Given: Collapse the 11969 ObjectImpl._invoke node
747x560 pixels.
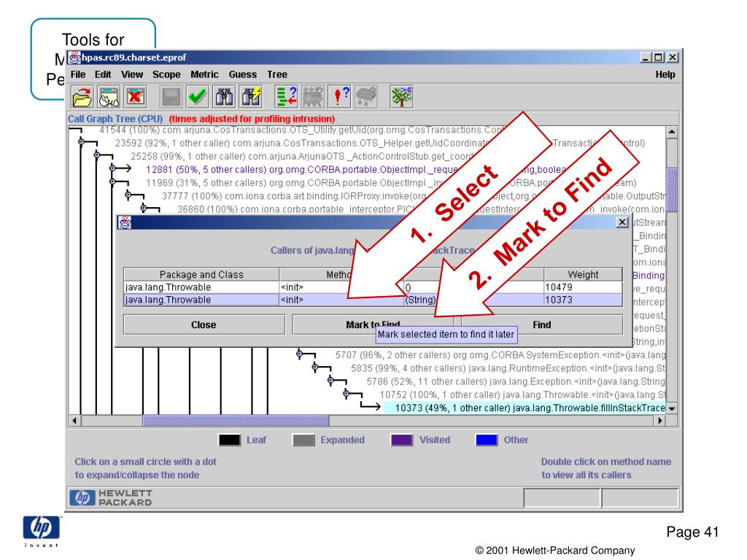Looking at the screenshot, I should (113, 182).
